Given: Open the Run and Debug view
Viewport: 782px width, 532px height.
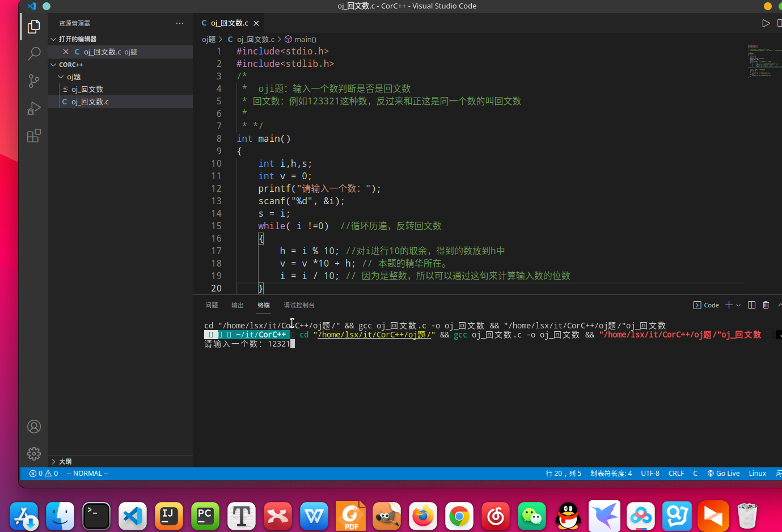Looking at the screenshot, I should 34,108.
